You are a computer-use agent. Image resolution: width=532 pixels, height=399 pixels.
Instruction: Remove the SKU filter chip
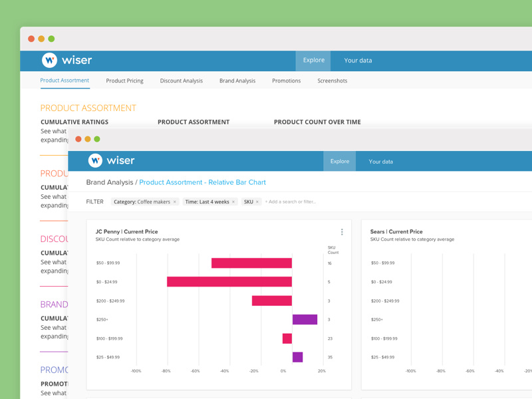point(257,201)
